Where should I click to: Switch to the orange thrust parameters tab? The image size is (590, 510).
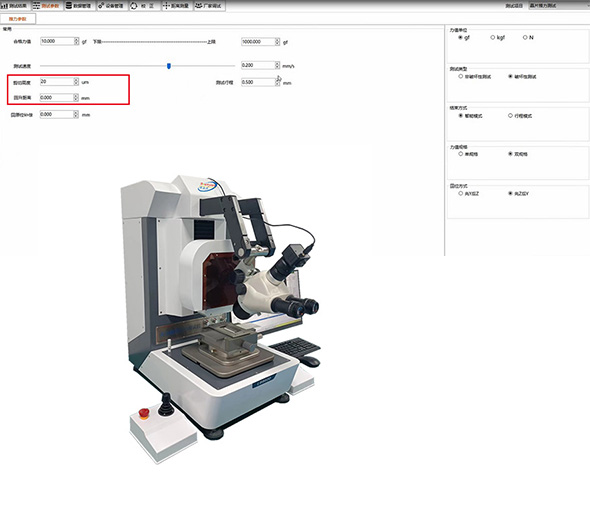point(18,19)
